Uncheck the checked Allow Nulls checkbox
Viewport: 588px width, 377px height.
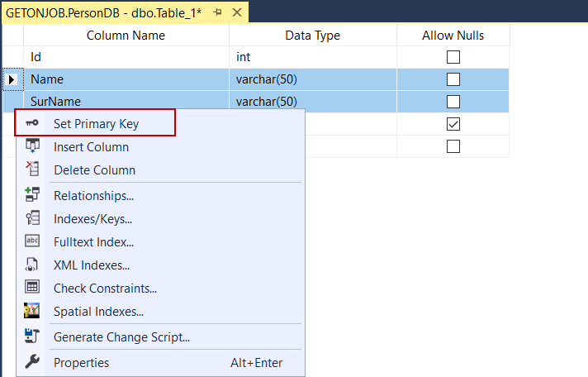[x=453, y=124]
